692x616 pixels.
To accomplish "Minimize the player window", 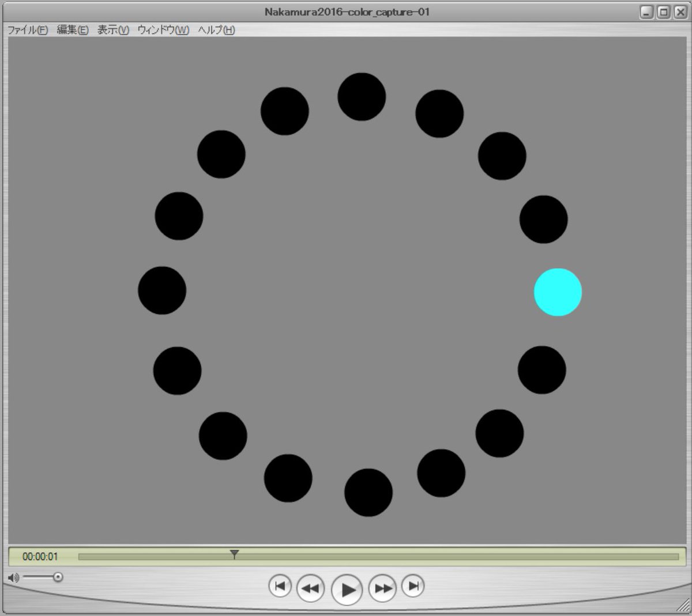I will tap(646, 12).
